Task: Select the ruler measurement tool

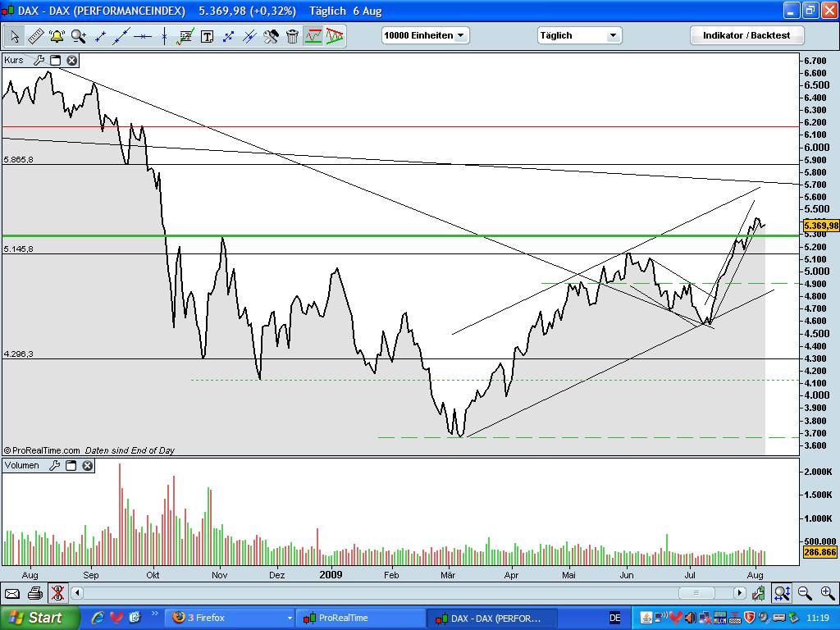Action: pyautogui.click(x=35, y=36)
